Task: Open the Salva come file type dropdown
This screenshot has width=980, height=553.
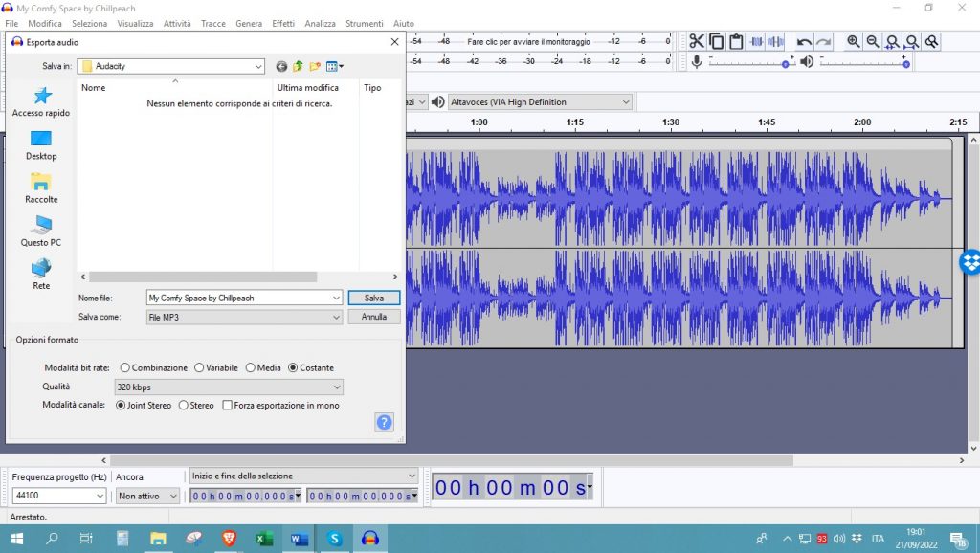Action: [x=244, y=317]
